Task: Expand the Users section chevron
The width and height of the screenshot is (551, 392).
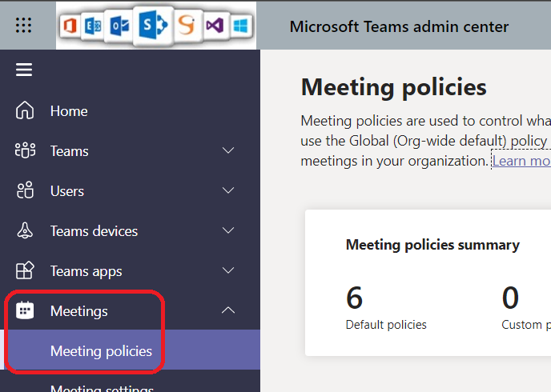Action: 228,190
